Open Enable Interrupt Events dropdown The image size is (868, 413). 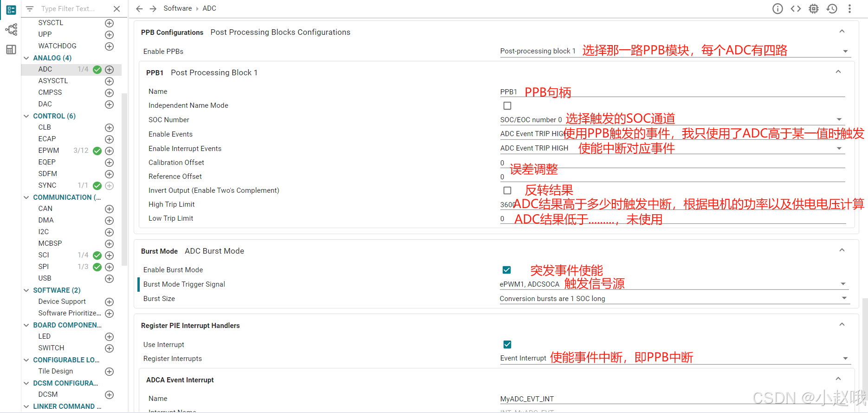(672, 148)
